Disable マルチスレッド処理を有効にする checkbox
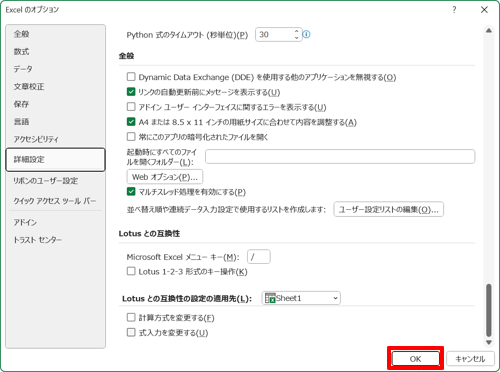 (131, 192)
